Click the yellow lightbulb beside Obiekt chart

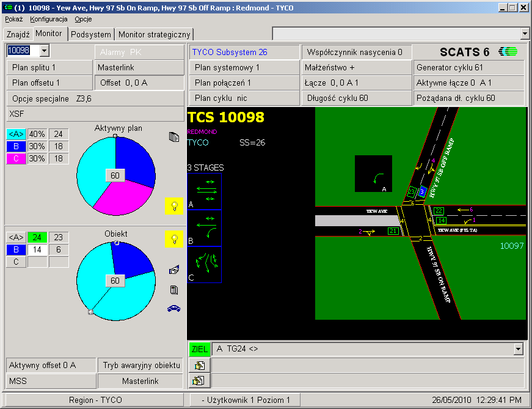point(174,240)
